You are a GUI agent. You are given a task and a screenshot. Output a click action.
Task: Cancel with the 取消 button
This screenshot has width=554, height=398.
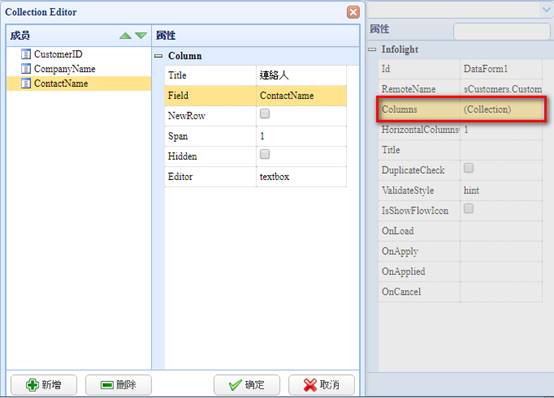click(322, 385)
